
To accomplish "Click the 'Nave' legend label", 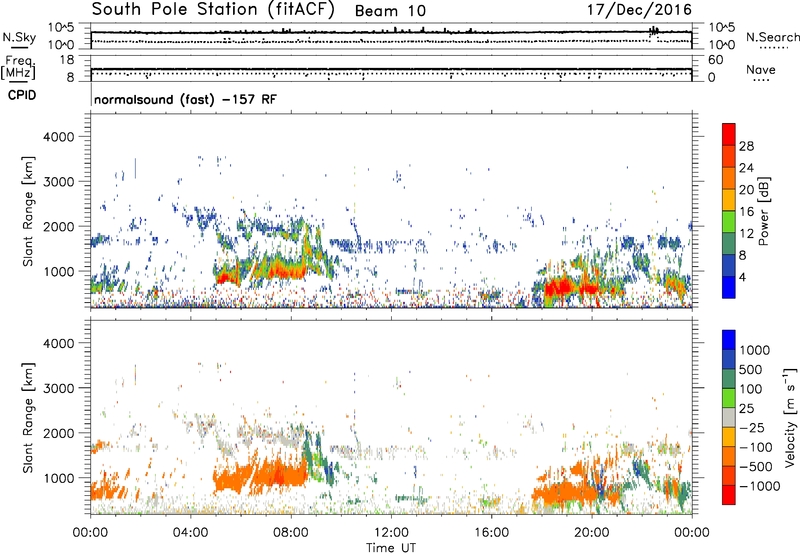I will (760, 69).
